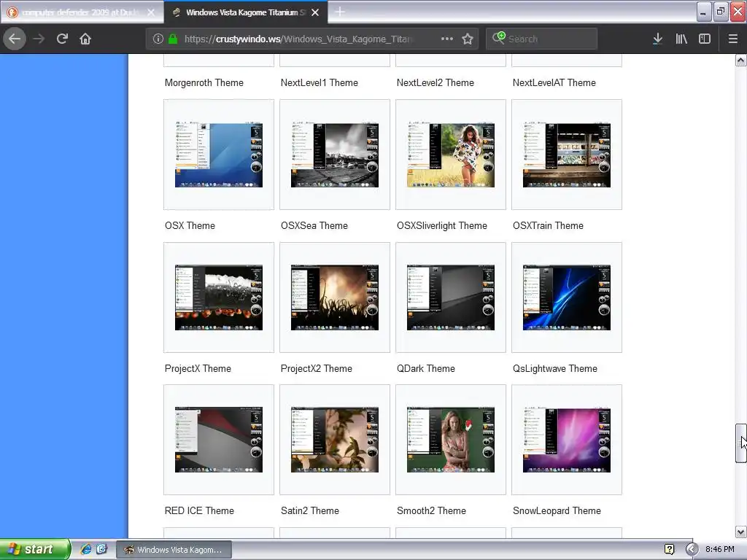Click the green secure padlock icon
This screenshot has width=747, height=560.
(173, 39)
